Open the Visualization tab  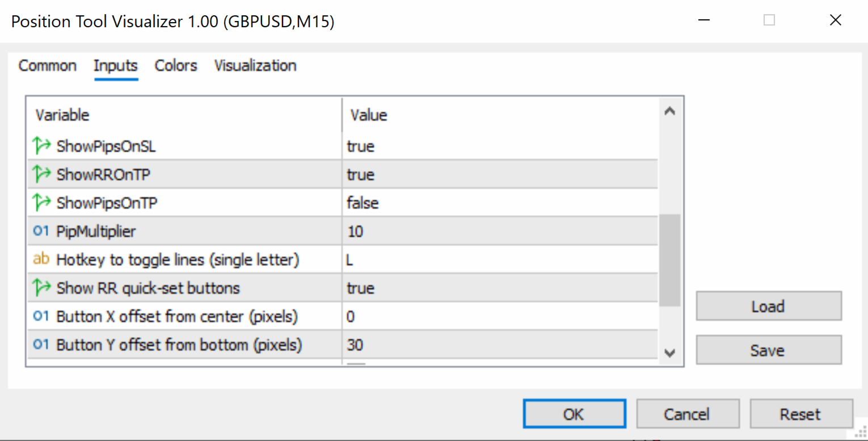coord(255,66)
